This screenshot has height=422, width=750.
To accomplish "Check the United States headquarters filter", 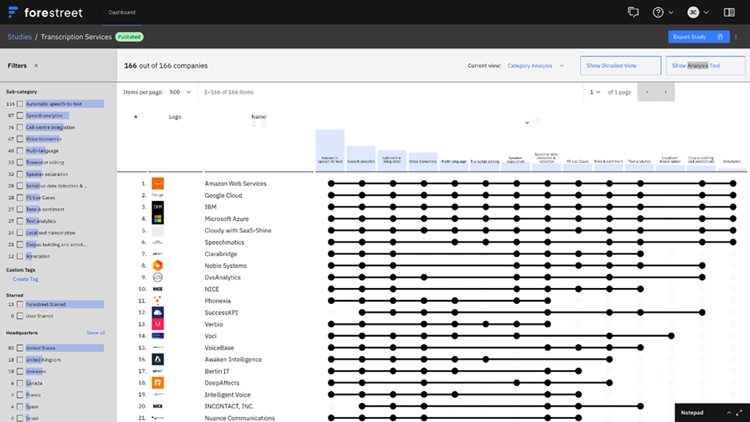I will [x=20, y=348].
